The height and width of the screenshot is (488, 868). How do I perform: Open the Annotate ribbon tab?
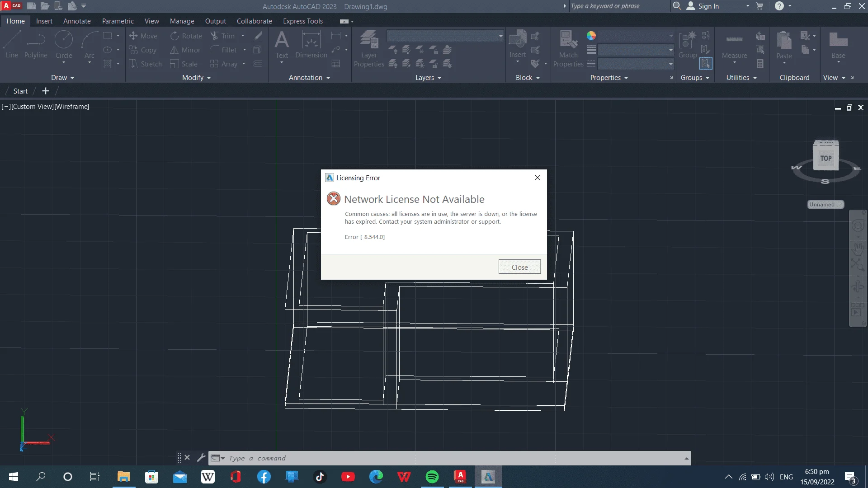click(x=77, y=21)
